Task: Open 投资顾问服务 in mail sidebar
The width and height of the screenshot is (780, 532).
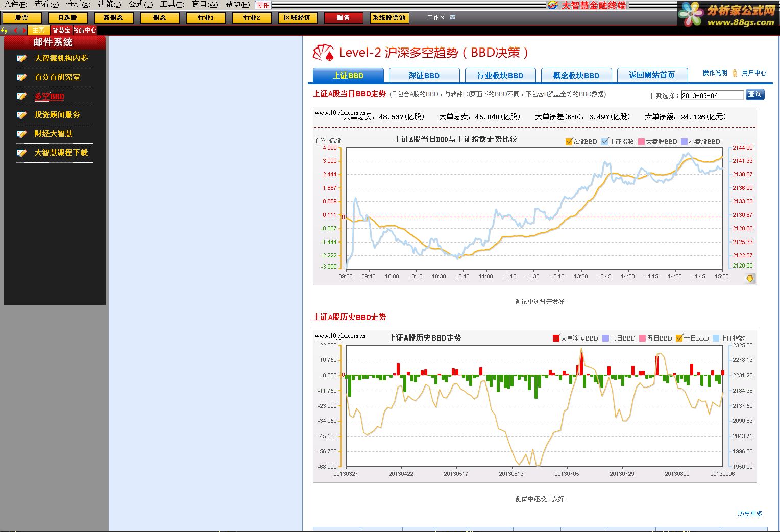Action: [57, 115]
